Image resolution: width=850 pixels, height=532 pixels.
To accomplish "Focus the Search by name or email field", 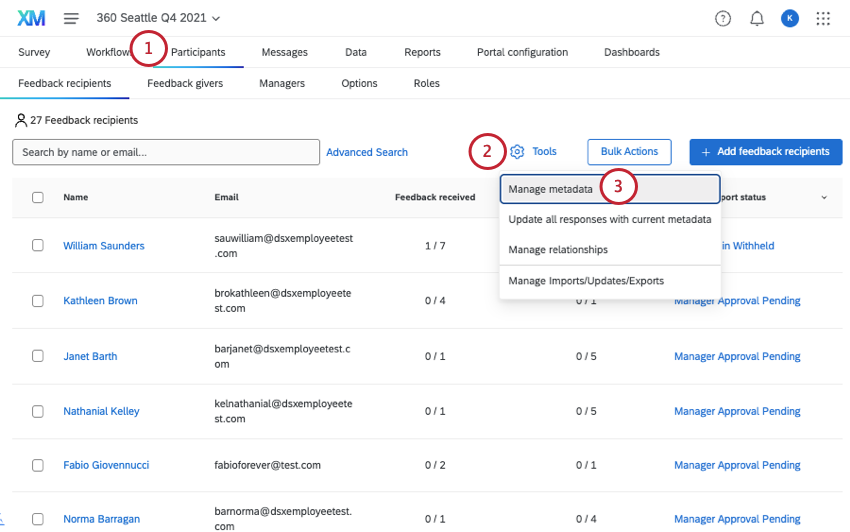I will click(166, 152).
